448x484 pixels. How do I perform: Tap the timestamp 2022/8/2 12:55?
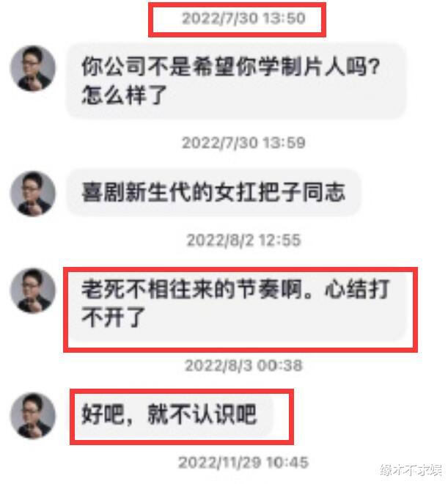coord(243,240)
